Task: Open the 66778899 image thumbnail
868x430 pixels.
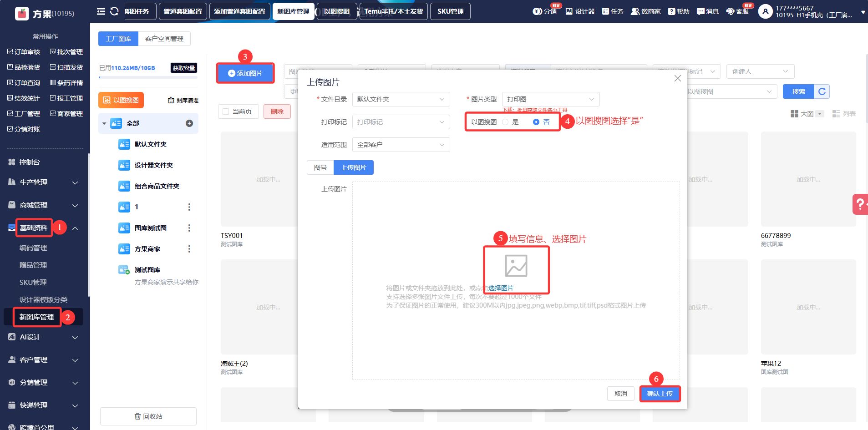Action: point(808,179)
